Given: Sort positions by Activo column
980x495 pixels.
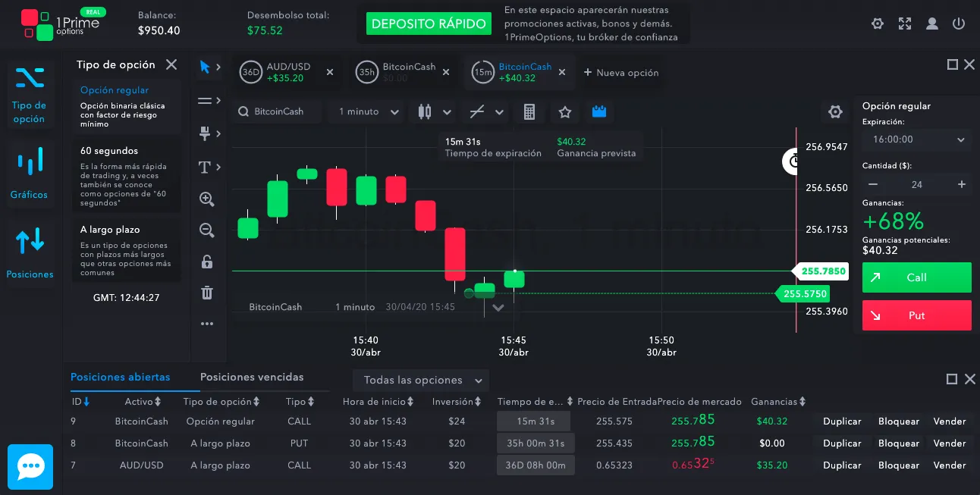Looking at the screenshot, I should [143, 402].
